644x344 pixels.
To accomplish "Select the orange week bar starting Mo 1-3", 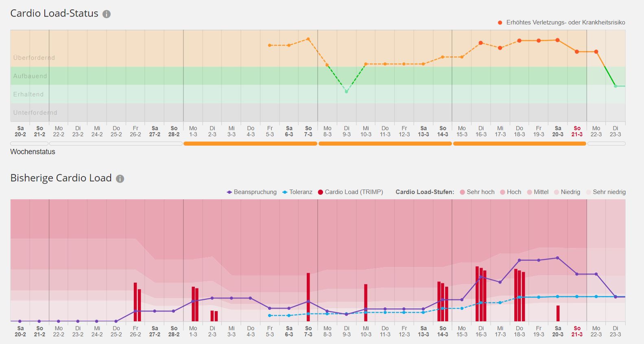I will pos(250,144).
